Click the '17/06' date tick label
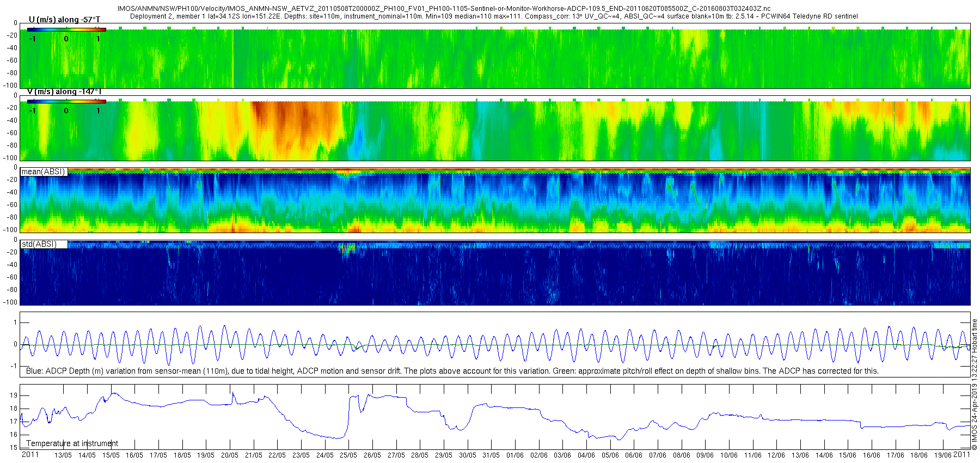980x463 pixels. coord(896,455)
